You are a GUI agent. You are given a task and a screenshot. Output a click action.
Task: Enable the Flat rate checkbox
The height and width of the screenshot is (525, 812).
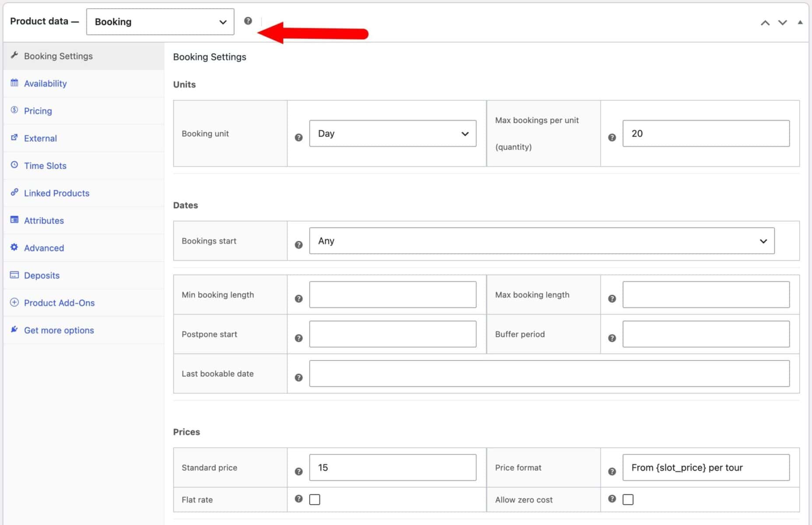tap(315, 499)
